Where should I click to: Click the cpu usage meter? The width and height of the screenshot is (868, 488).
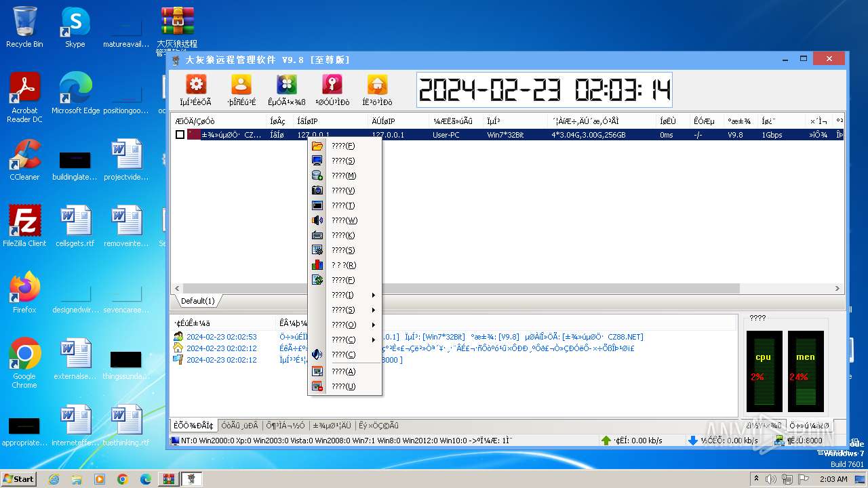764,371
